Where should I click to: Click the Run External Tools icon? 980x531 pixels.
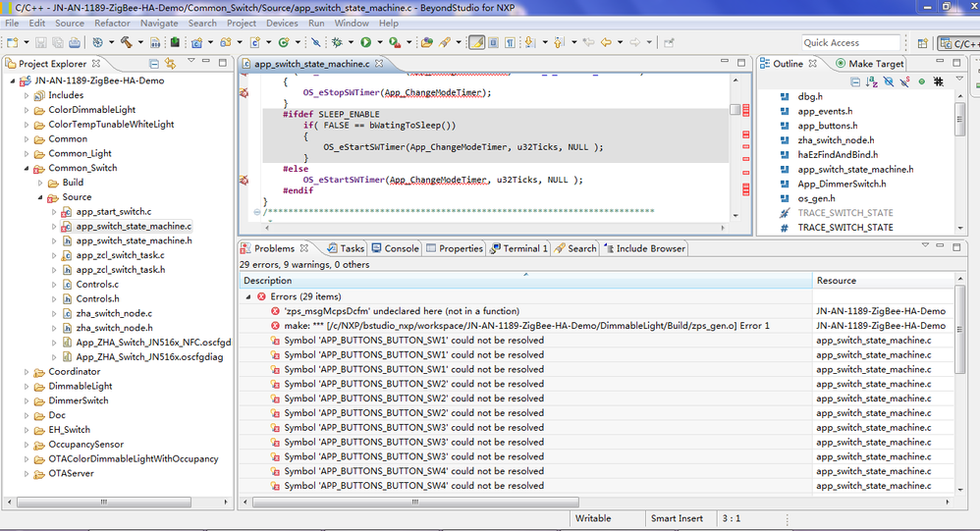(x=395, y=42)
